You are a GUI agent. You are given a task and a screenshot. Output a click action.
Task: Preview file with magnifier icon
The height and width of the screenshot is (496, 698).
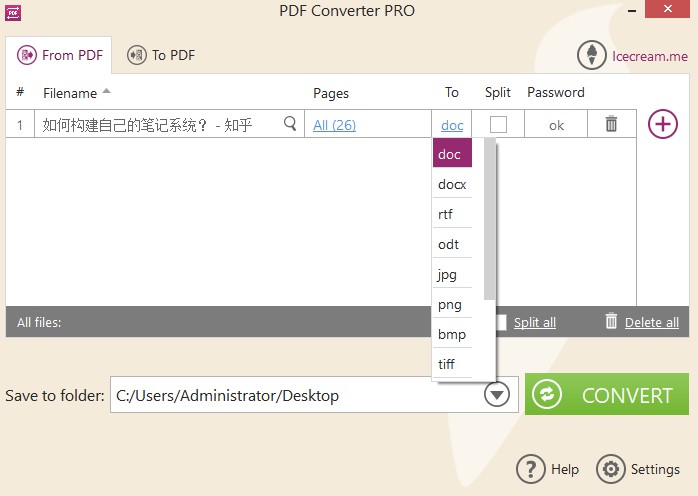(290, 123)
